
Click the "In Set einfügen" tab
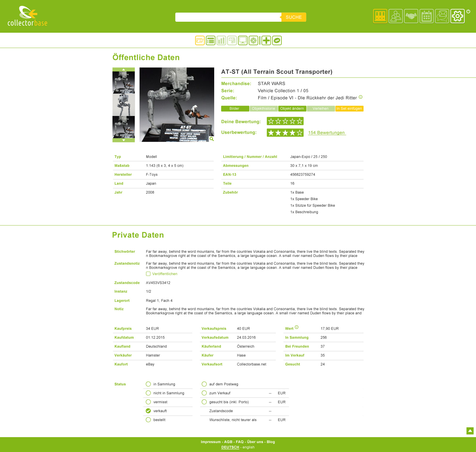[349, 109]
